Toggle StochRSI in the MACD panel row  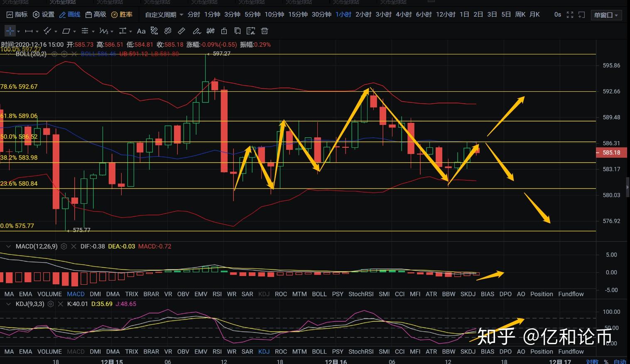361,294
